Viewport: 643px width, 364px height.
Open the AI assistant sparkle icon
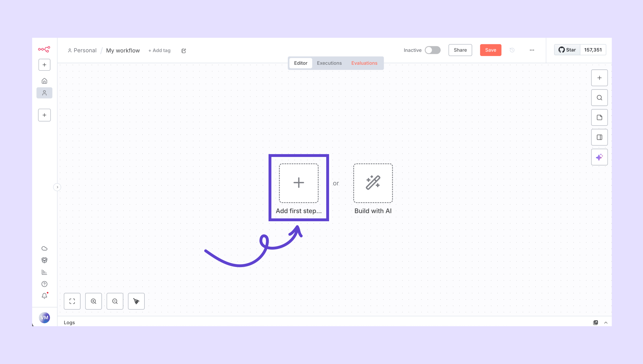599,157
